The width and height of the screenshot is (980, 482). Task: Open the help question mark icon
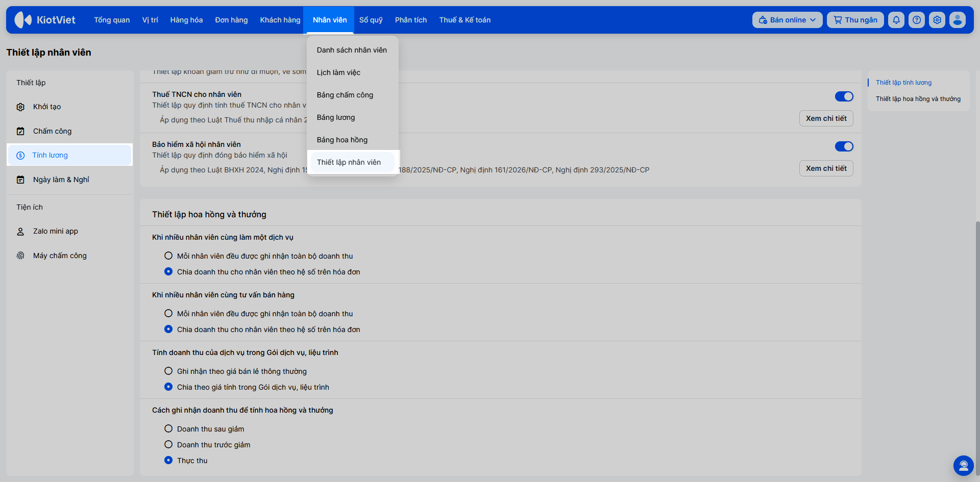click(x=917, y=20)
